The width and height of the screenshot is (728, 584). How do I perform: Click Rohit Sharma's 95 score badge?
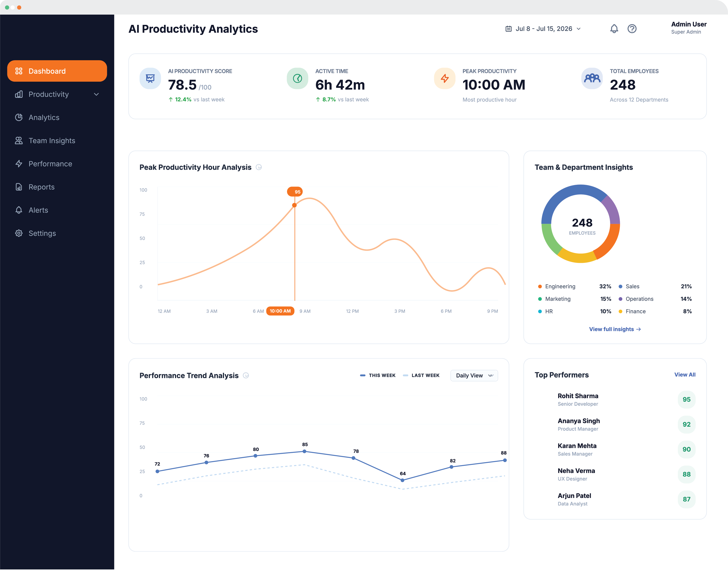click(x=686, y=400)
